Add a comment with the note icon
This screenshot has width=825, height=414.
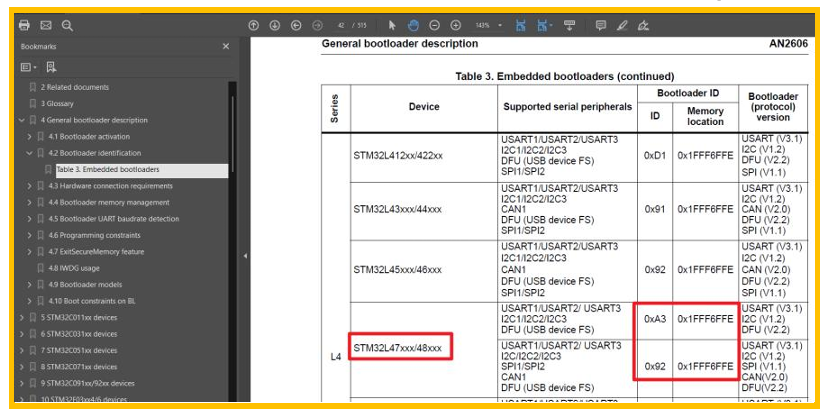coord(601,25)
